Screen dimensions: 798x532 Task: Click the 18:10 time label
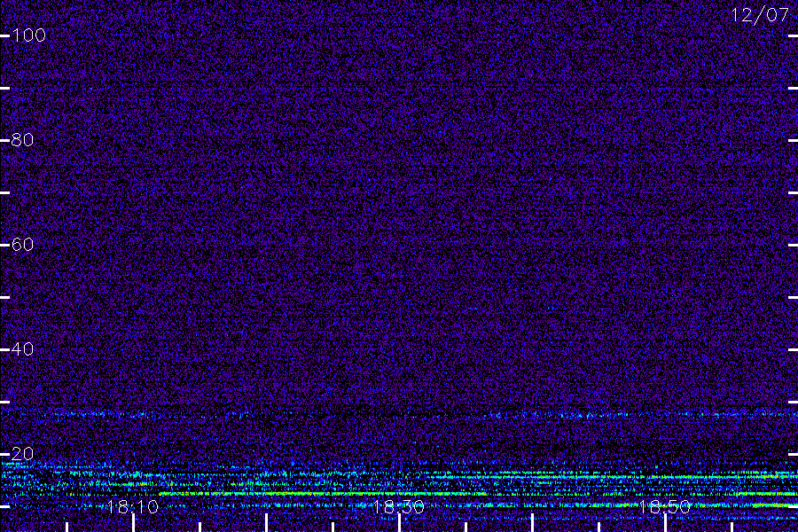pos(133,506)
